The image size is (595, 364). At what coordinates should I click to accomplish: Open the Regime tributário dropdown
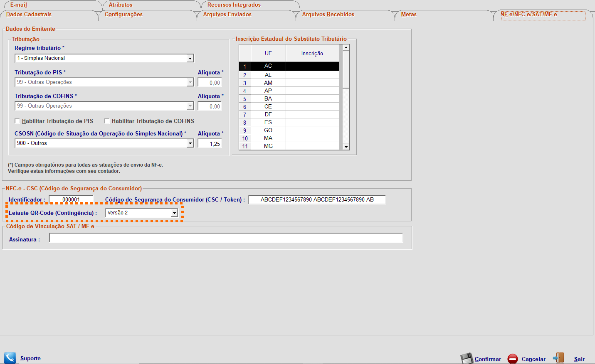pos(190,59)
